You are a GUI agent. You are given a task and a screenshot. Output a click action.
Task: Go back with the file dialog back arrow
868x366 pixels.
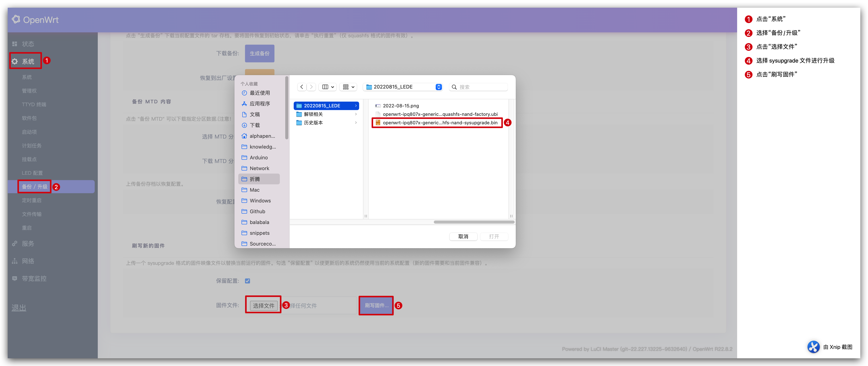point(302,87)
